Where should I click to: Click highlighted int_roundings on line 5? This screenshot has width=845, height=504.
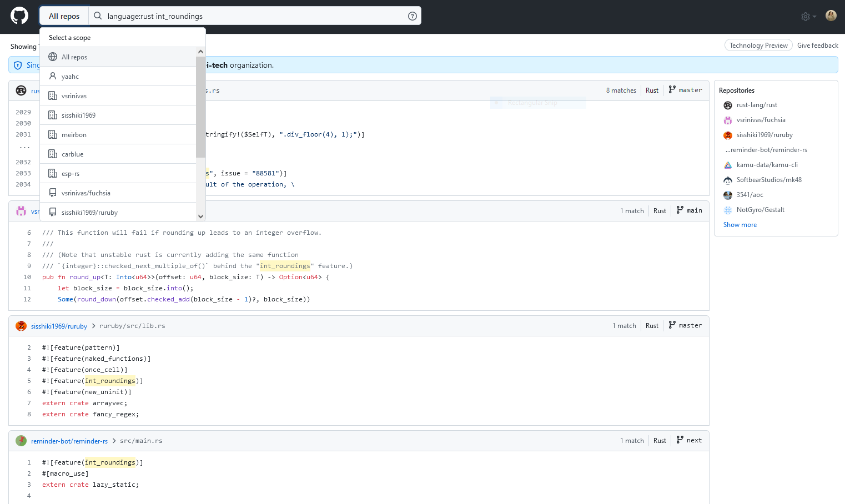[110, 381]
